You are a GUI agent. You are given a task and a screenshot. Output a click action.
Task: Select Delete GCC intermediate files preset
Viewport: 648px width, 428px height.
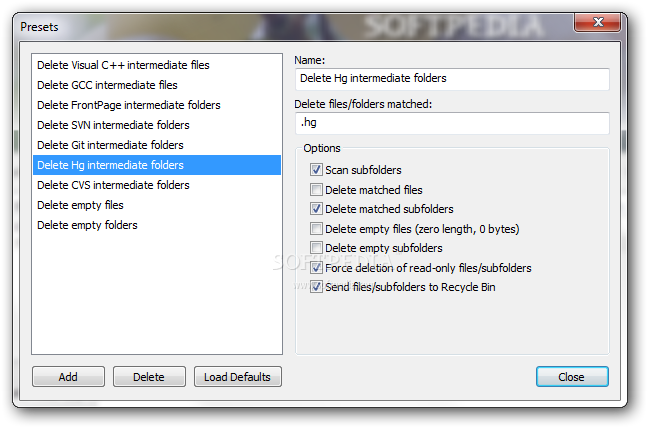click(157, 85)
